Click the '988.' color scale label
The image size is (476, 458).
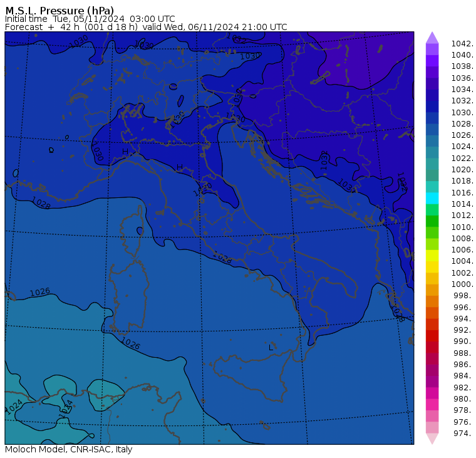click(463, 353)
